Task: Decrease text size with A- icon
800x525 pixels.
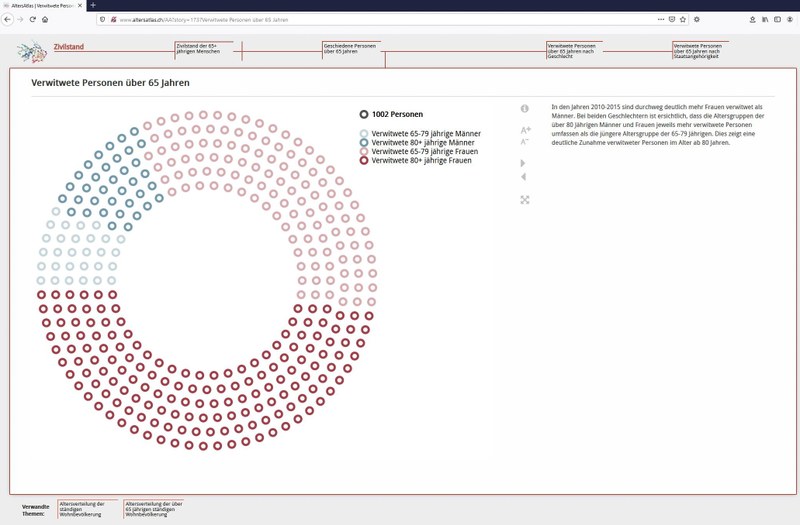Action: click(x=525, y=142)
